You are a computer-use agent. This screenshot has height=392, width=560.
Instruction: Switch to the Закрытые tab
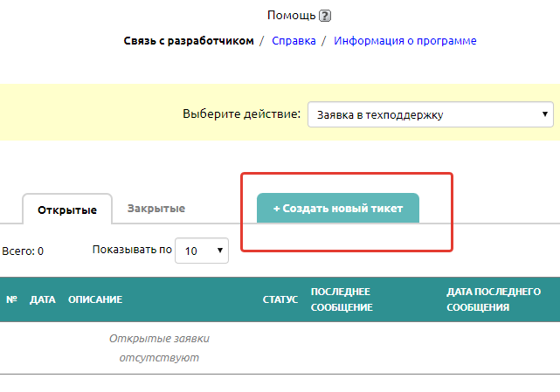[156, 209]
